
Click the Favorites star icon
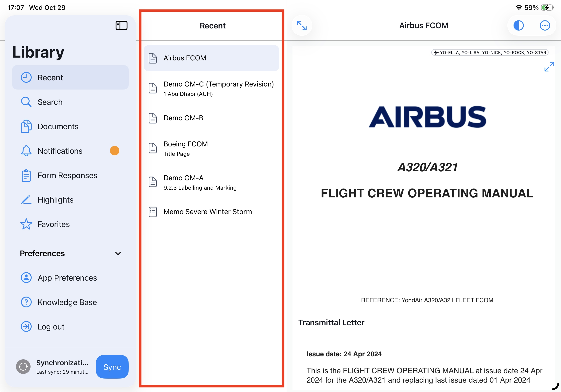(x=26, y=224)
